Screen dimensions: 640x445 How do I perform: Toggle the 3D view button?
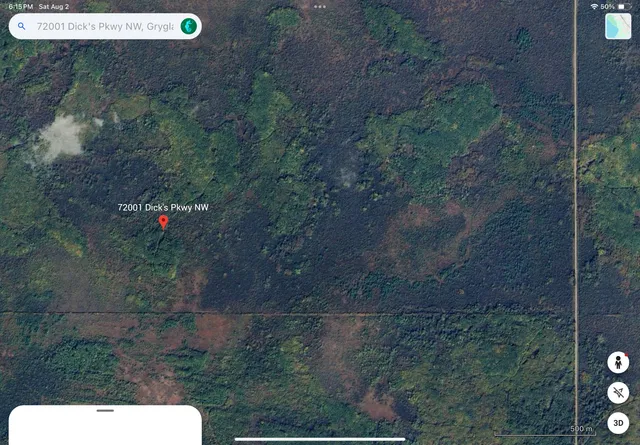click(x=618, y=423)
